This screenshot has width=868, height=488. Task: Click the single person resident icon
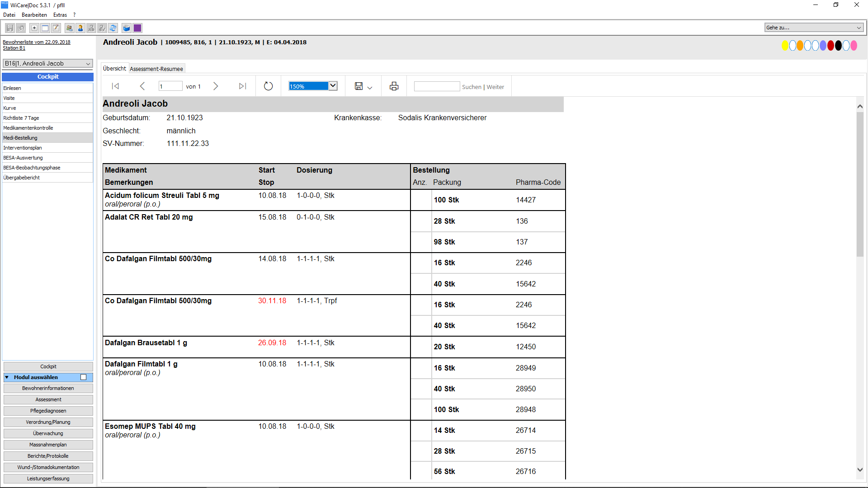click(80, 28)
